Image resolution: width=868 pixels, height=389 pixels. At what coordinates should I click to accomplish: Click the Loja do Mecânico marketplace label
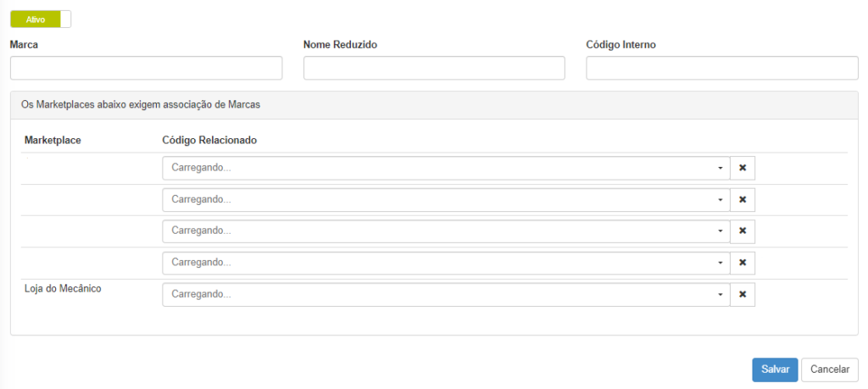pyautogui.click(x=63, y=288)
